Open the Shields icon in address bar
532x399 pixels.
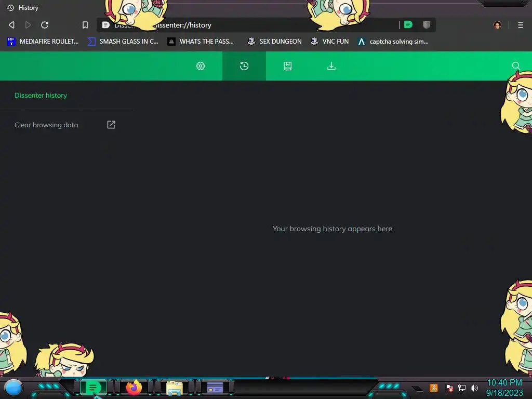click(x=427, y=24)
